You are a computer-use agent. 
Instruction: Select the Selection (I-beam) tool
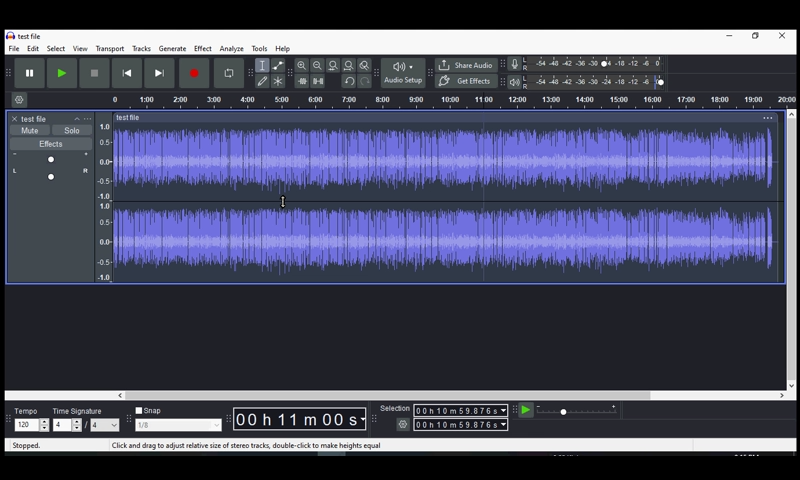262,65
